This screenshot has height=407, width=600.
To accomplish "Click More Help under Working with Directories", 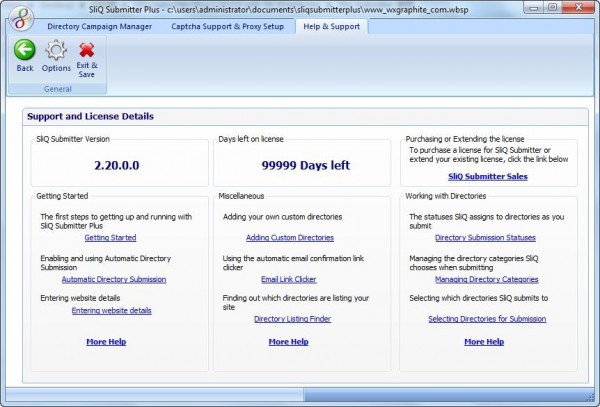I will click(484, 342).
